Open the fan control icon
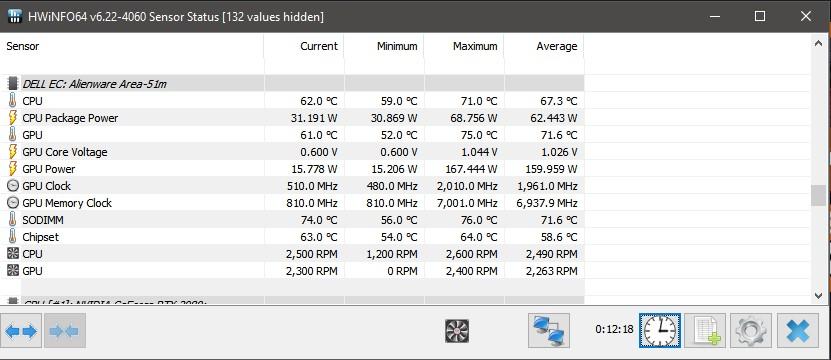Screen dimensions: 831x360 click(456, 331)
